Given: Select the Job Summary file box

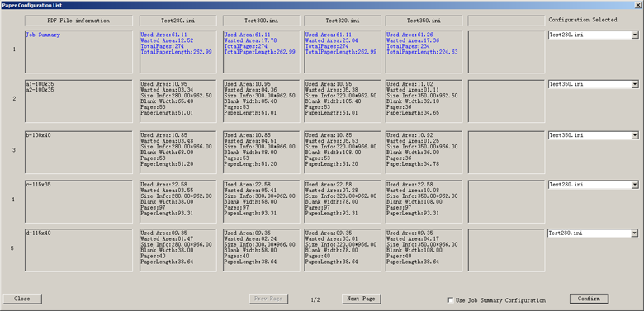Looking at the screenshot, I should coord(78,52).
